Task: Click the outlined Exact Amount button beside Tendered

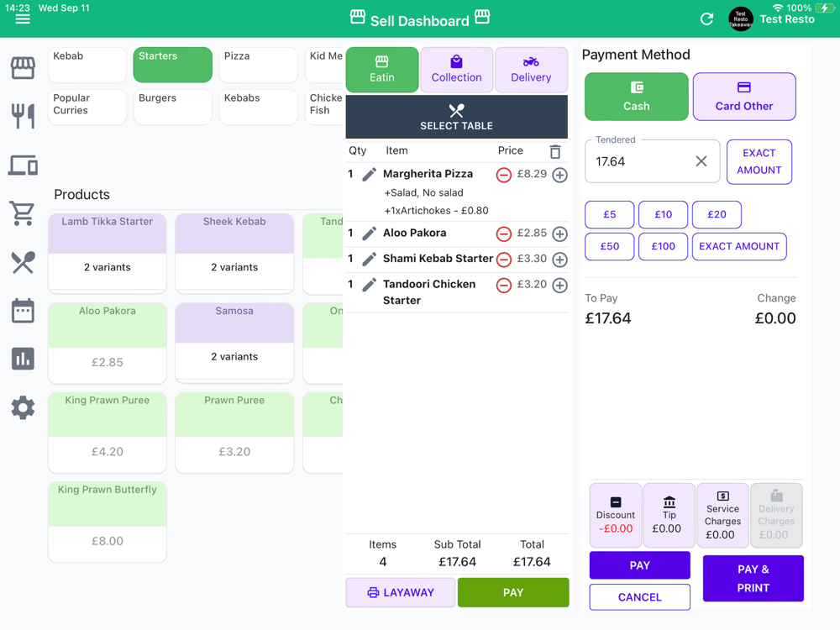Action: click(x=759, y=162)
